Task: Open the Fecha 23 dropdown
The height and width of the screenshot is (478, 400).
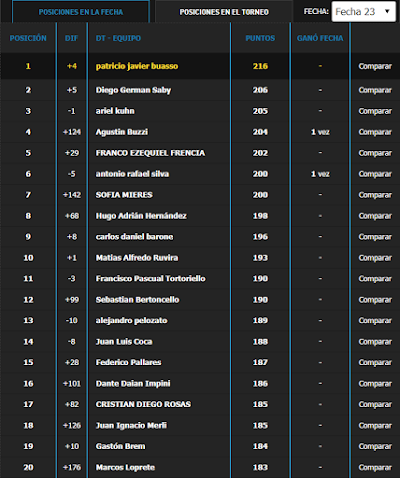Action: click(x=364, y=12)
